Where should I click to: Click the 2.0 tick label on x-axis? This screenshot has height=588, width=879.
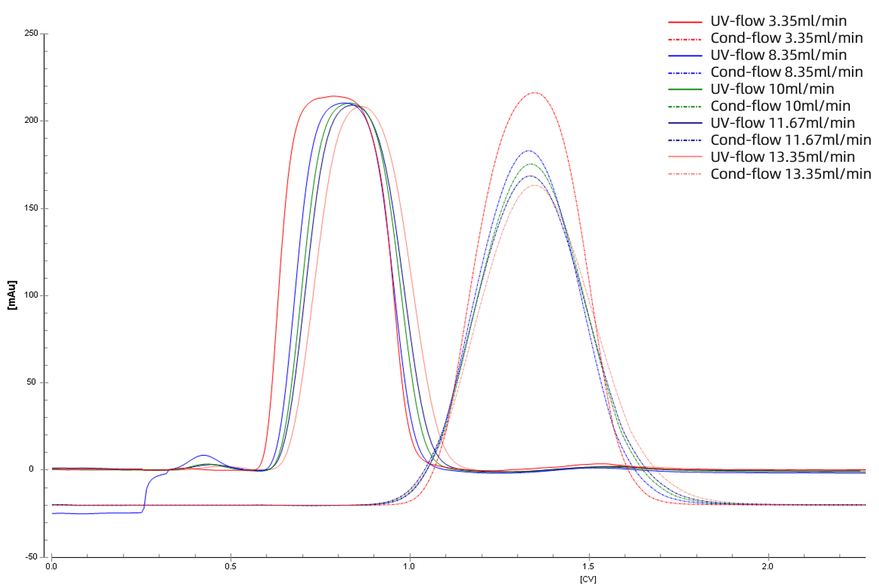768,567
